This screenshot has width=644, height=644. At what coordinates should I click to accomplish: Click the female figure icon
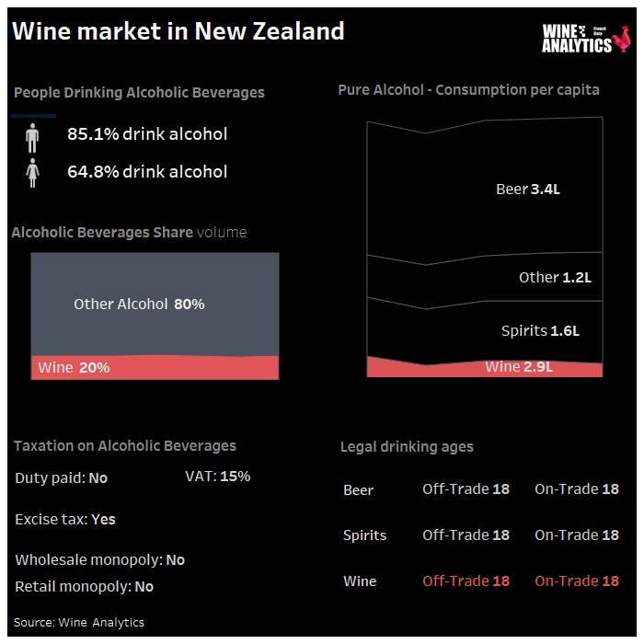pyautogui.click(x=32, y=173)
